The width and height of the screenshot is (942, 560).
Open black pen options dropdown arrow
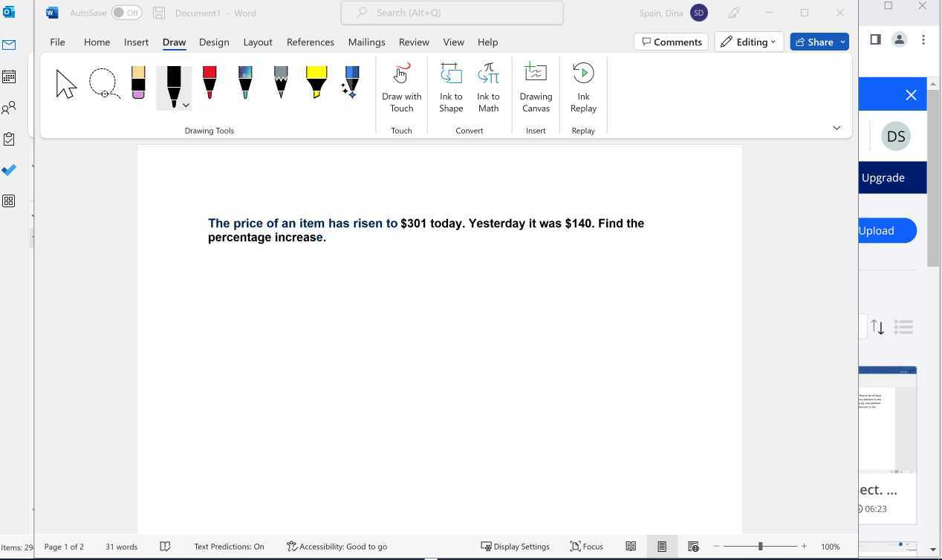[x=186, y=105]
